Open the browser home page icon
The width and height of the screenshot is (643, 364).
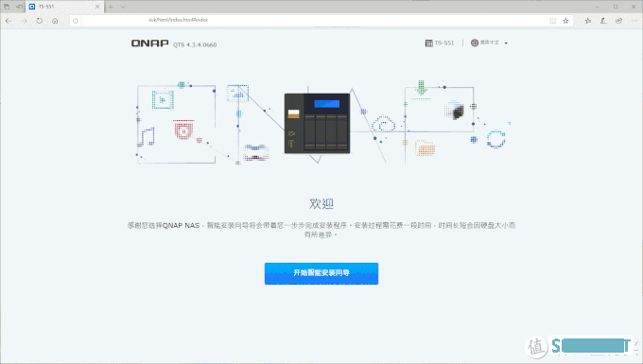pyautogui.click(x=55, y=21)
